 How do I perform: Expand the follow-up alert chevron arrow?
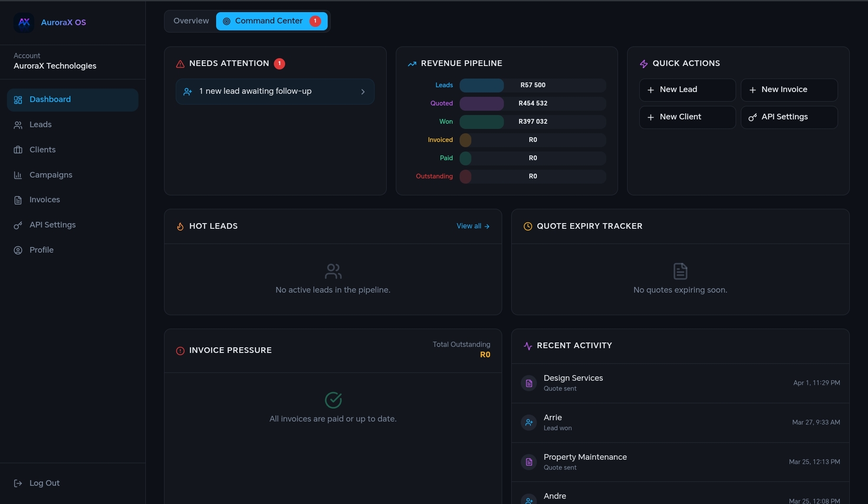click(363, 92)
